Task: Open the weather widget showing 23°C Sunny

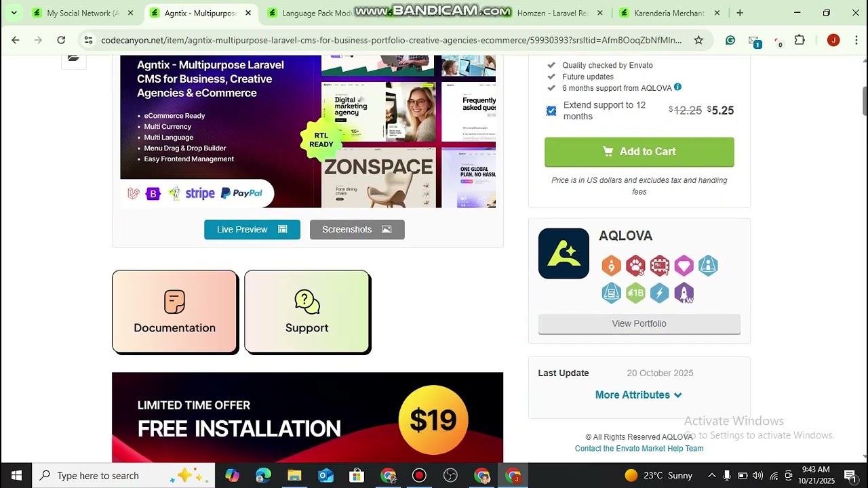Action: (658, 476)
